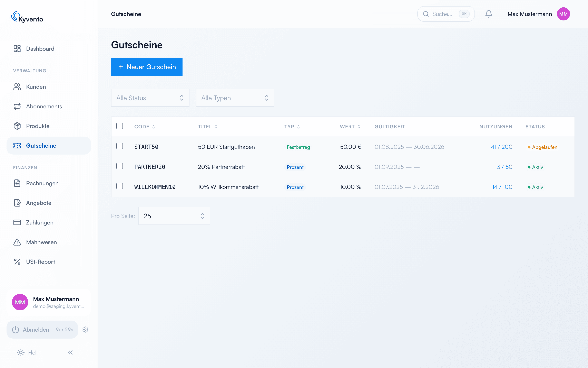The width and height of the screenshot is (588, 368).
Task: Open Produkte section
Action: click(x=49, y=126)
